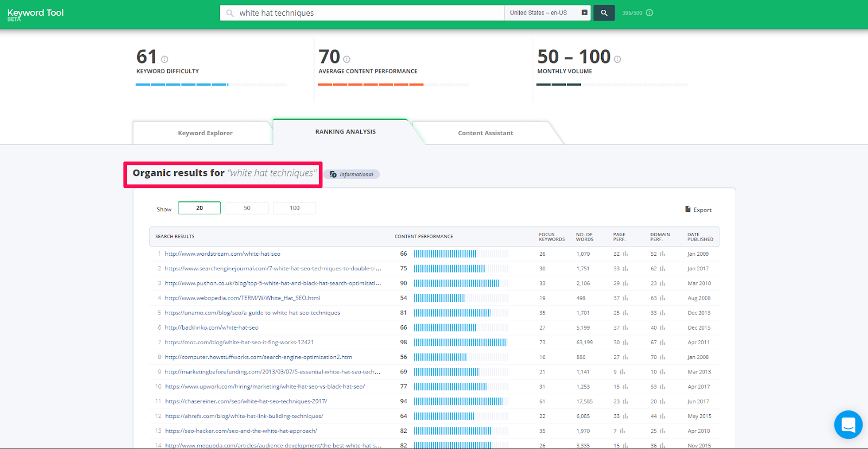The width and height of the screenshot is (868, 449).
Task: Sort by Content Performance column header
Action: (x=424, y=237)
